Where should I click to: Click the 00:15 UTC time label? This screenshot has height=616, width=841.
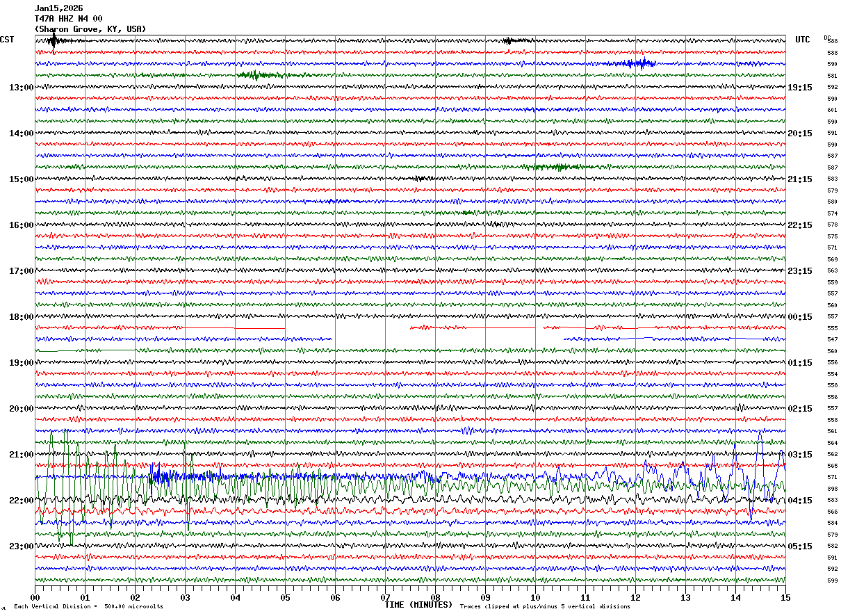pyautogui.click(x=800, y=317)
